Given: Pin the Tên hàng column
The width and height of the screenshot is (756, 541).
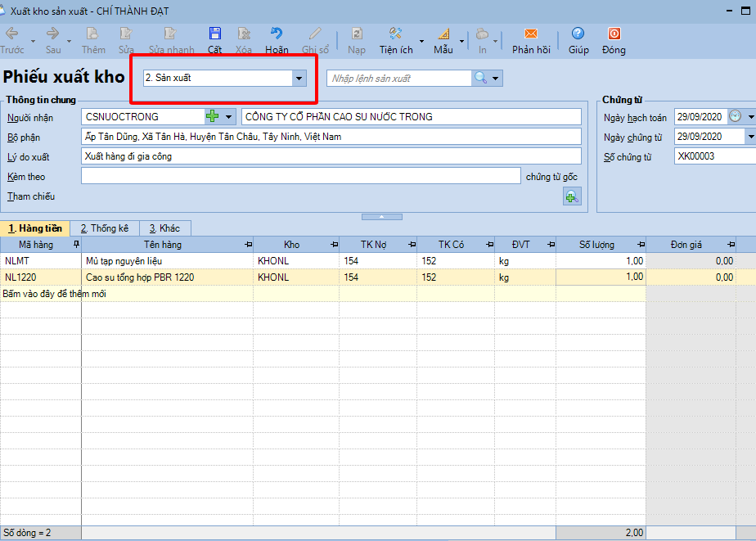Looking at the screenshot, I should click(x=248, y=245).
